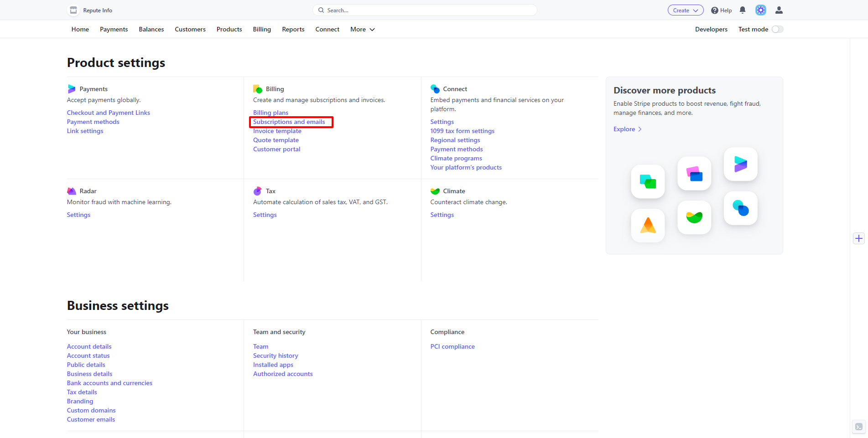The width and height of the screenshot is (868, 438).
Task: Click the plus icon on the right edge
Action: click(x=859, y=238)
